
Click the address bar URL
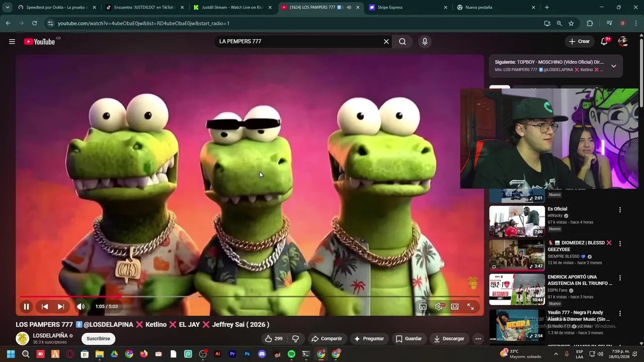click(x=143, y=23)
